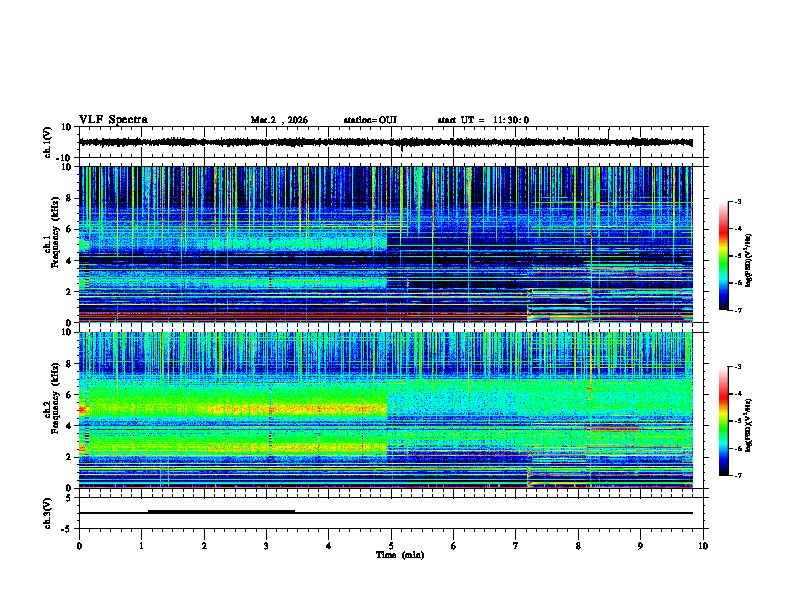Click the ch.1 spectrogram color scale bar

[x=723, y=256]
